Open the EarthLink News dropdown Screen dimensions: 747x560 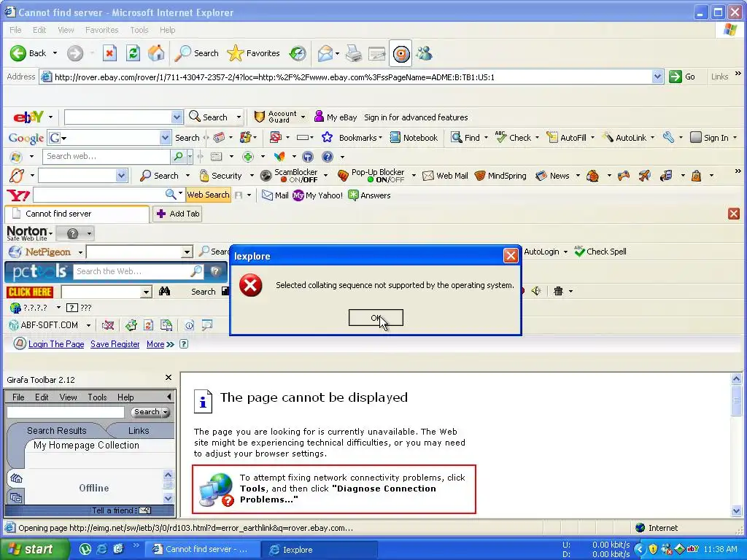point(578,176)
